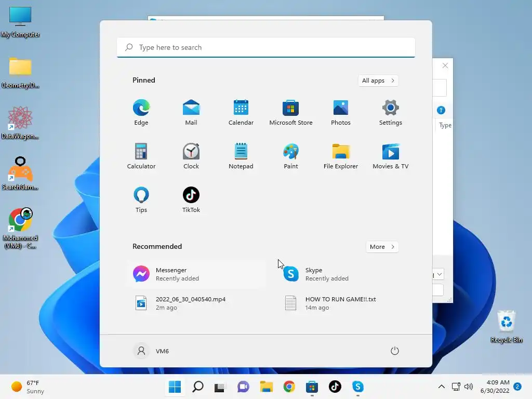Click the Windows Start button on taskbar
The image size is (532, 399).
(x=175, y=387)
